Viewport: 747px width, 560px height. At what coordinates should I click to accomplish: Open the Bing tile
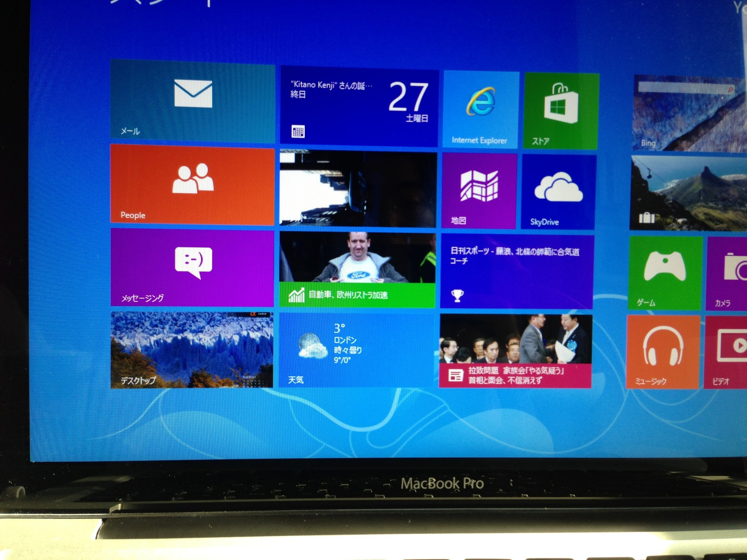pyautogui.click(x=689, y=113)
